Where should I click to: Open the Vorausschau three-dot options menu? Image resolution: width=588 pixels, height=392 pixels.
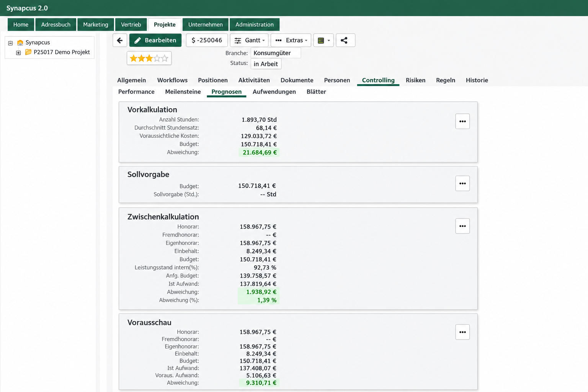point(462,332)
